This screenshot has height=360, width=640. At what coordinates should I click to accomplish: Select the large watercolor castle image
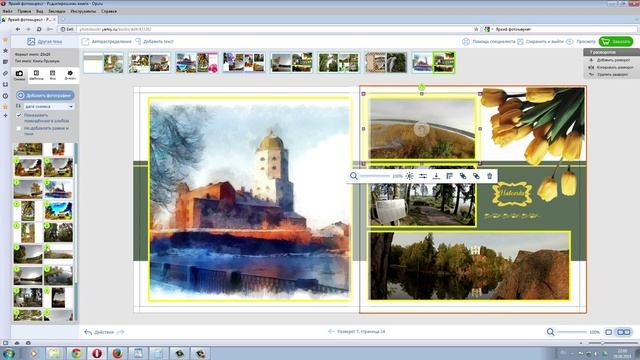click(x=250, y=199)
